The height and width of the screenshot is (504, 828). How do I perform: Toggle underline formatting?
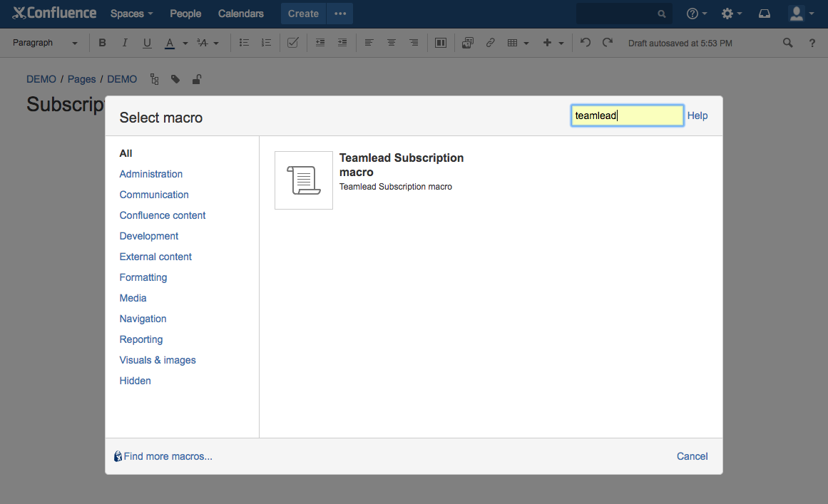(x=147, y=43)
